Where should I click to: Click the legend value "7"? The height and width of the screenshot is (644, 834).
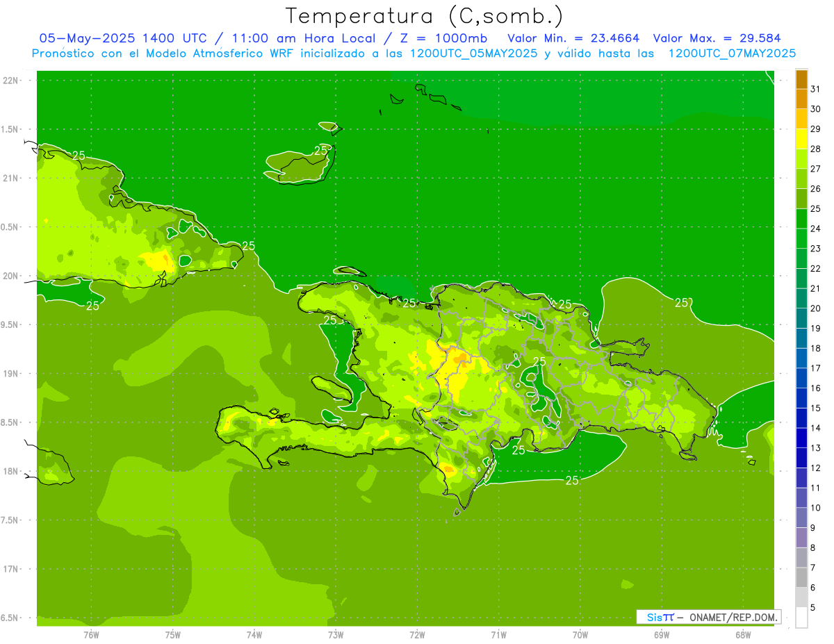pos(813,568)
